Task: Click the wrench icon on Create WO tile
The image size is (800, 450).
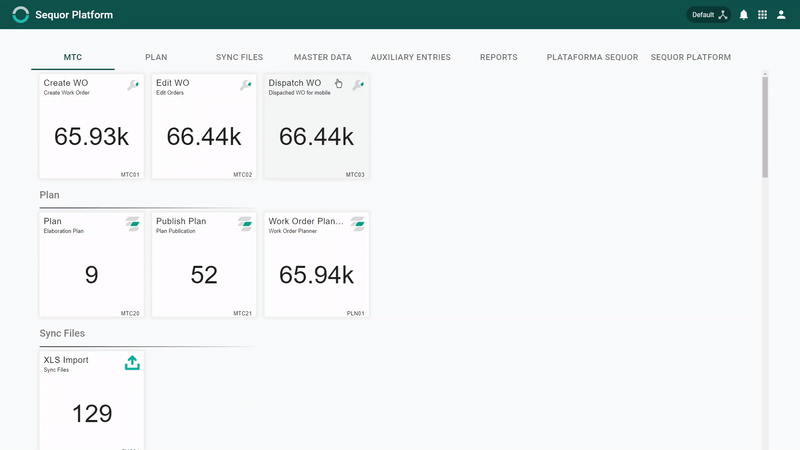Action: coord(133,85)
